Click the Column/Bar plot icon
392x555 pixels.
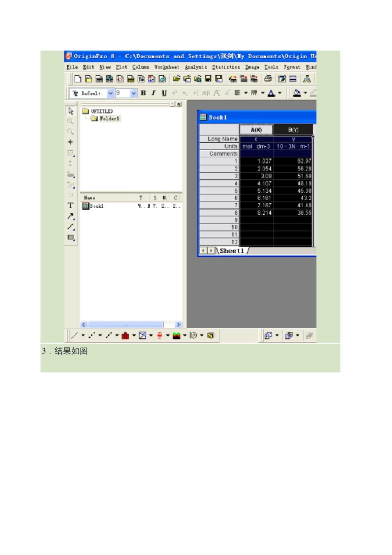coord(125,335)
